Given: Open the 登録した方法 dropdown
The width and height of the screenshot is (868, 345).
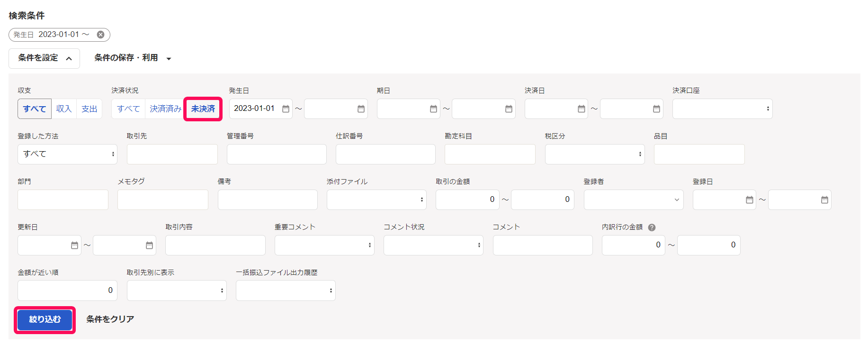Looking at the screenshot, I should click(x=67, y=154).
